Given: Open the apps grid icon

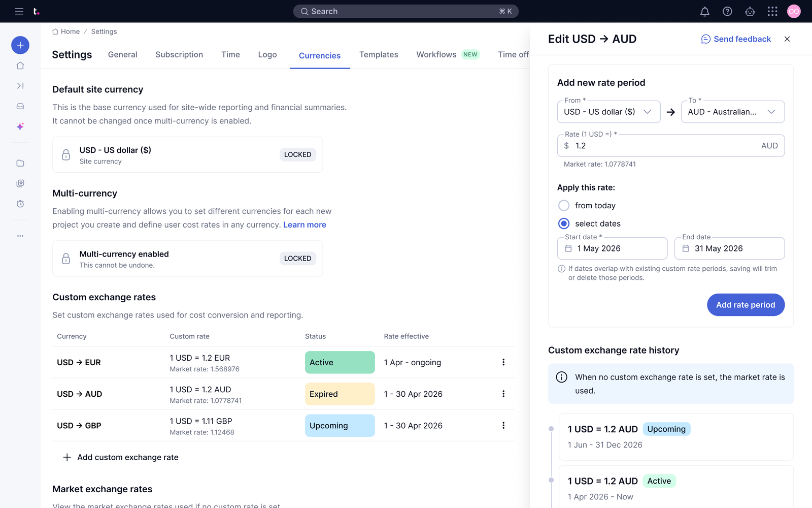Looking at the screenshot, I should click(772, 11).
